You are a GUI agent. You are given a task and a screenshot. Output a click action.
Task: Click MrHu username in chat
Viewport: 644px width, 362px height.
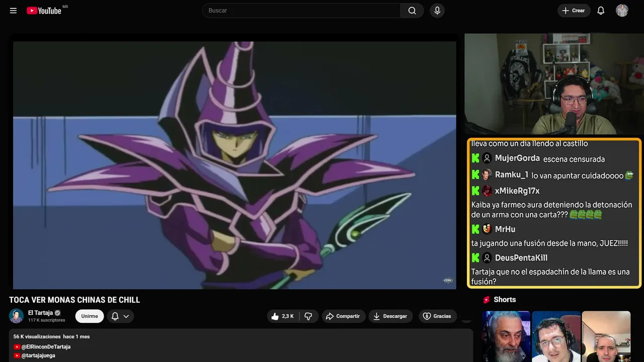pyautogui.click(x=505, y=229)
